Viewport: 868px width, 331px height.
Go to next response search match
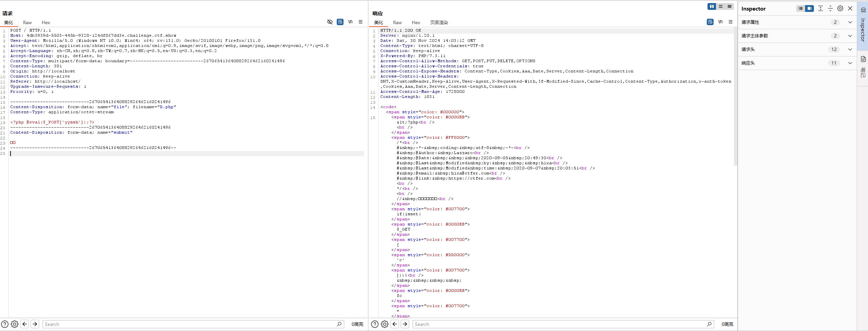tap(405, 324)
